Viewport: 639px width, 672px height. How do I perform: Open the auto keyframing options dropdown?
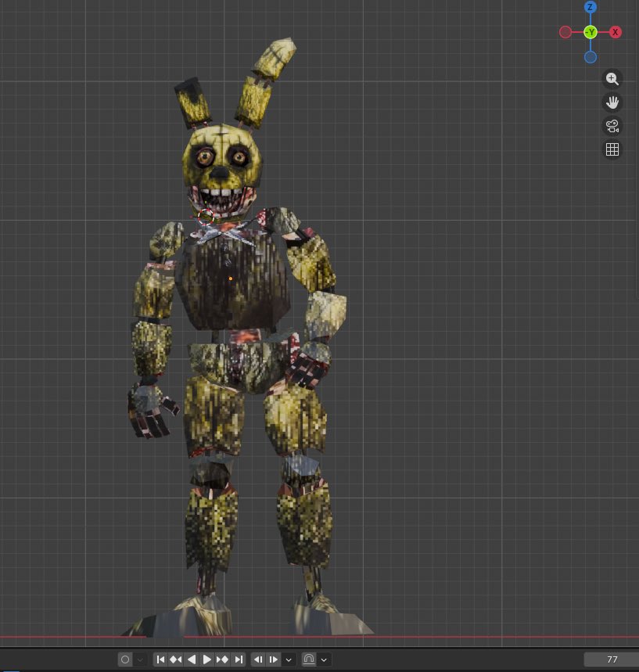(x=140, y=659)
